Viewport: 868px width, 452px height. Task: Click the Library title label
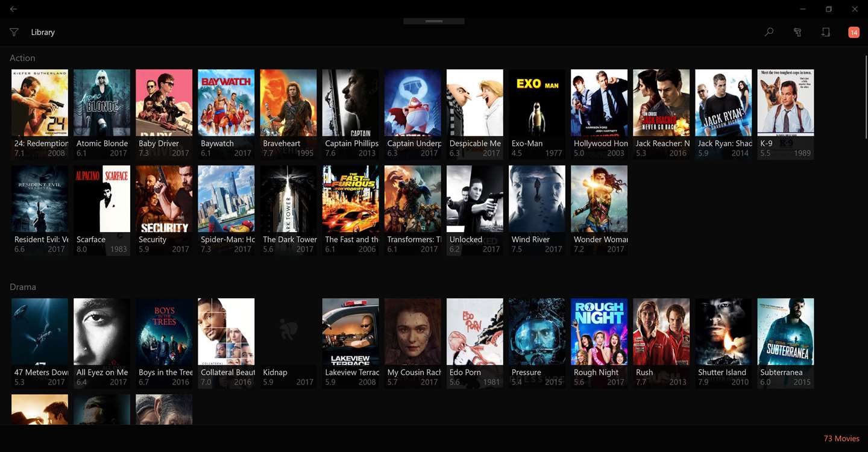point(43,32)
